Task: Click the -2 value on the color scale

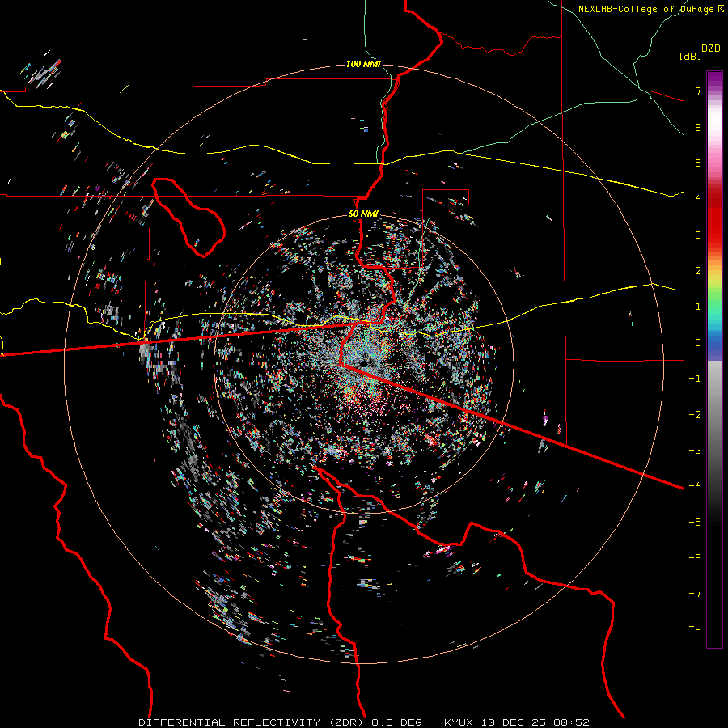Action: 695,414
